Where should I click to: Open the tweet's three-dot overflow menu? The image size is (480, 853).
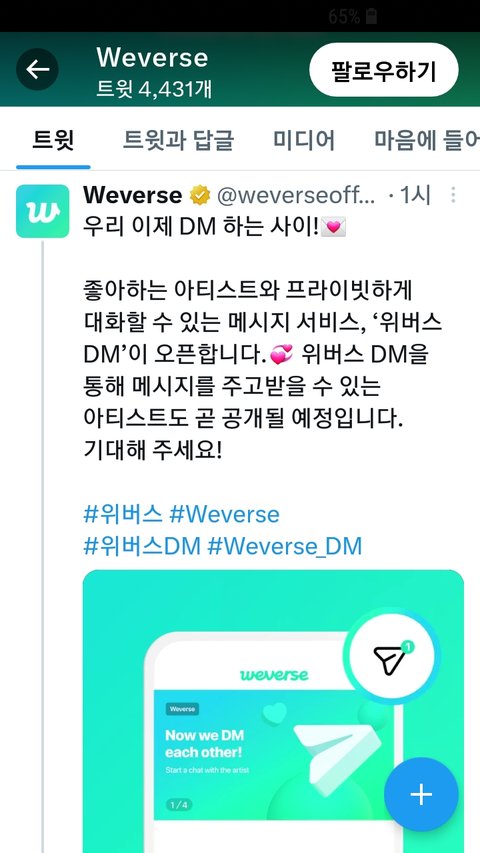coord(453,195)
